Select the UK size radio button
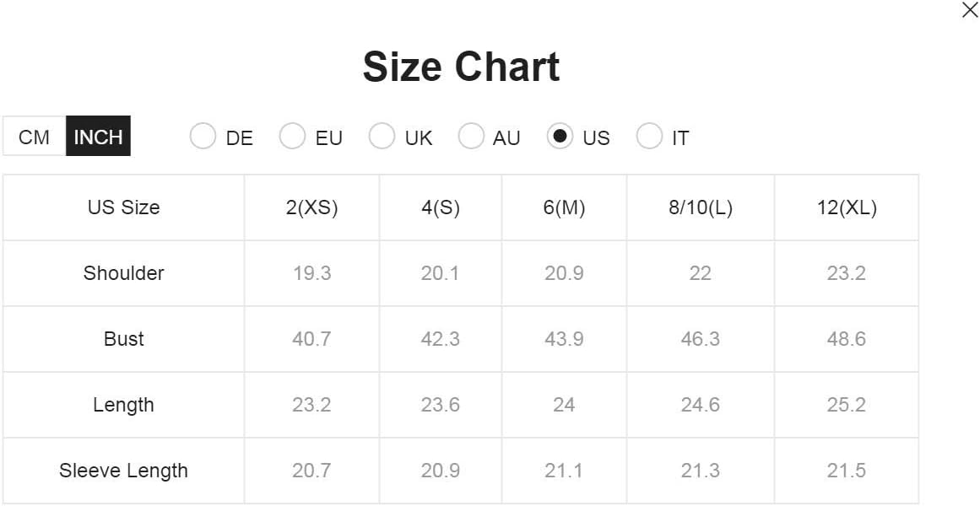The height and width of the screenshot is (506, 980). tap(382, 136)
